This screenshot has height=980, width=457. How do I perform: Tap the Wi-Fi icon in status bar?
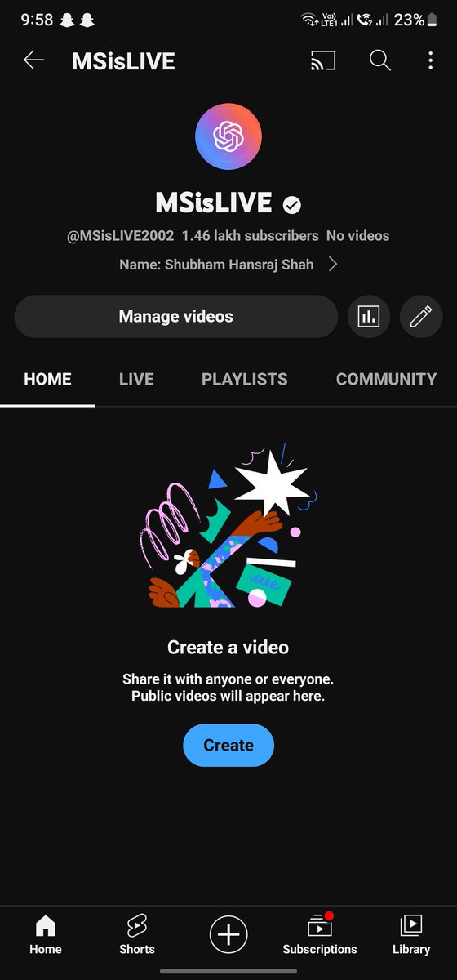click(x=309, y=20)
